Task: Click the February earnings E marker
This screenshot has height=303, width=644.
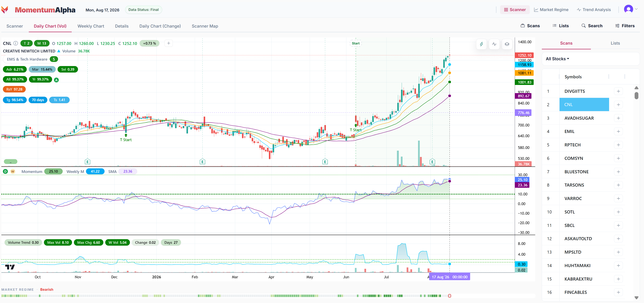Action: [x=202, y=162]
